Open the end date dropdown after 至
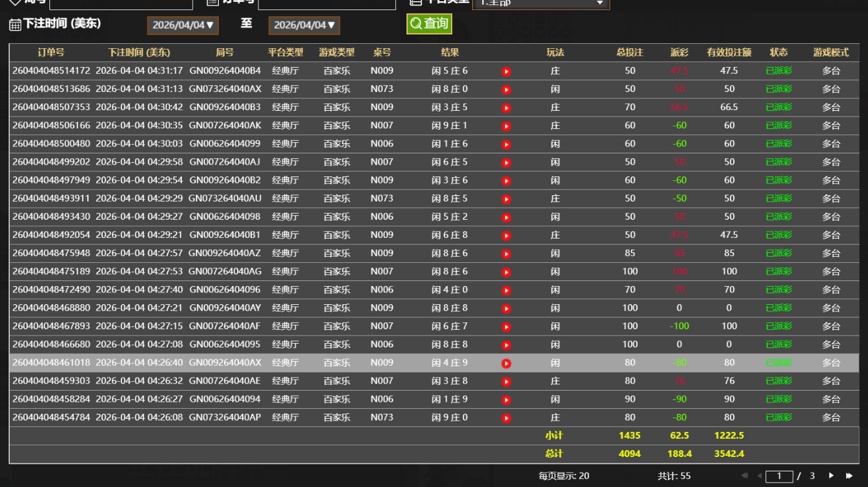The image size is (868, 487). tap(305, 26)
